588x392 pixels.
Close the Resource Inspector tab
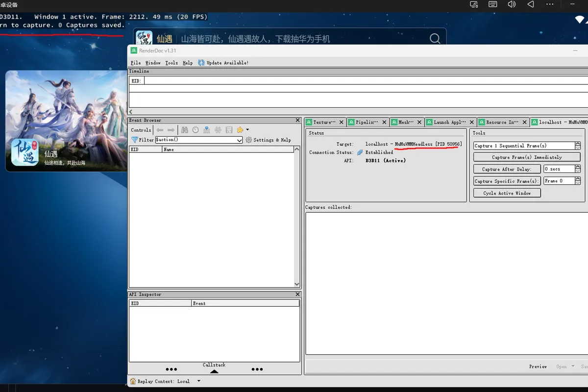525,122
